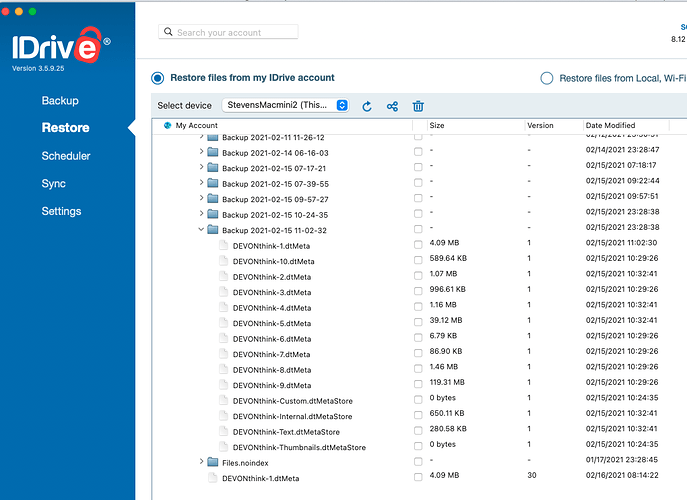Click file icon of DEVONthink-6.dtMeta
687x500 pixels.
(223, 338)
